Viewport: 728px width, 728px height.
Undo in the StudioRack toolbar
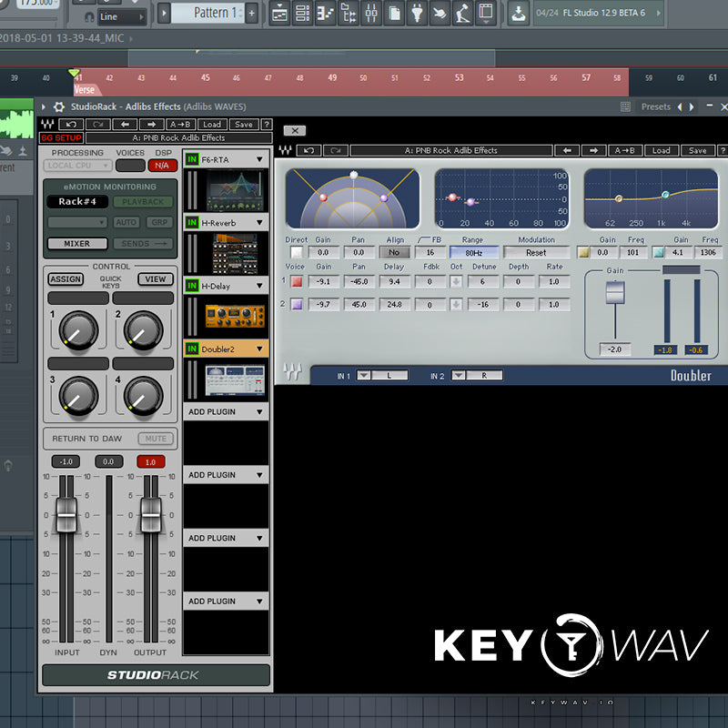tap(72, 124)
